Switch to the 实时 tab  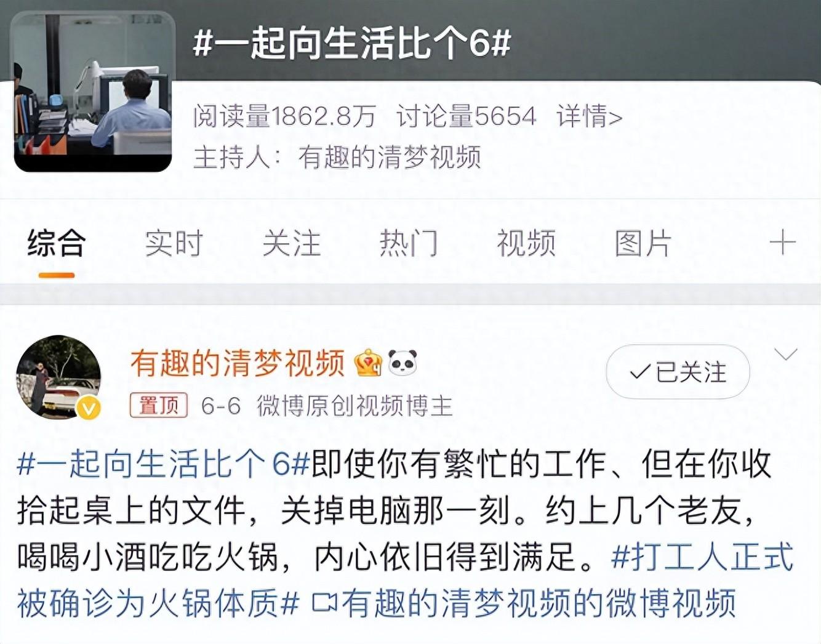click(174, 243)
